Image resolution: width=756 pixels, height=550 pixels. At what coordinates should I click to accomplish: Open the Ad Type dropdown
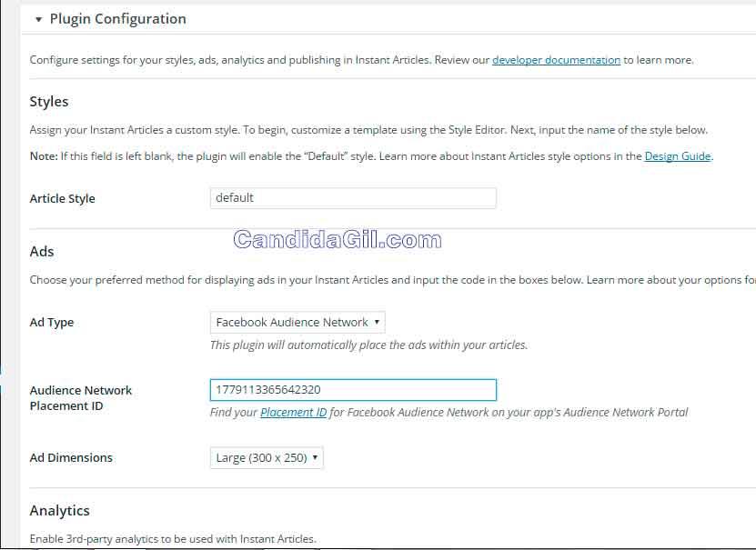tap(297, 322)
